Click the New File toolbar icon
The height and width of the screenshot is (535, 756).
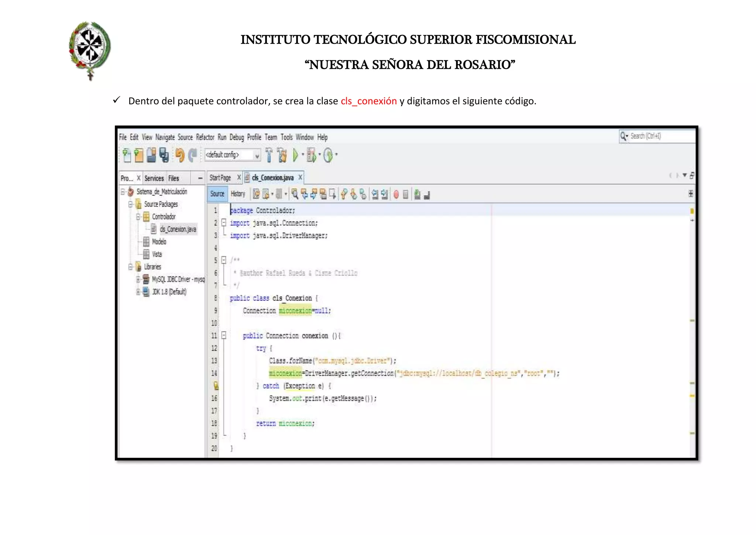[127, 155]
